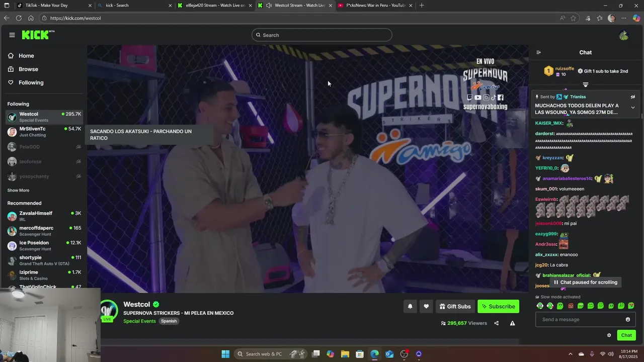Open the user avatar menu on Kick
Viewport: 644px width, 362px height.
[x=624, y=35]
